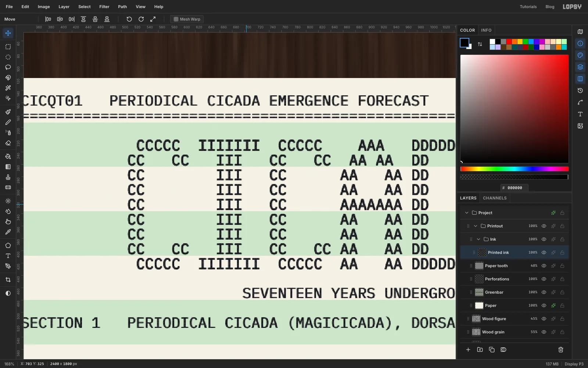Duplicate the selected layer
The image size is (588, 368).
coord(492,350)
